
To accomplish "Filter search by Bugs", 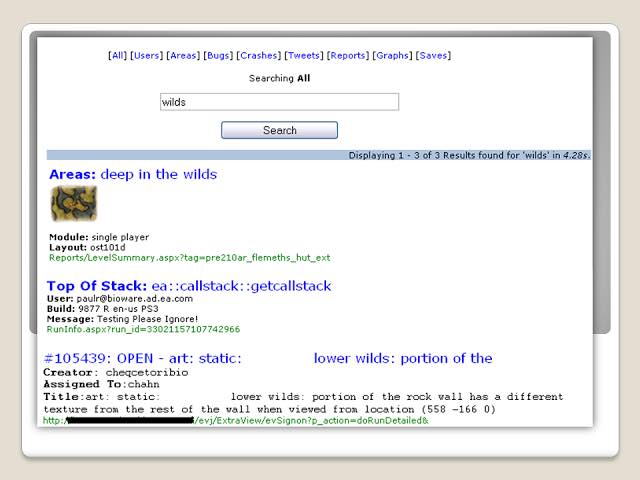I will 218,56.
